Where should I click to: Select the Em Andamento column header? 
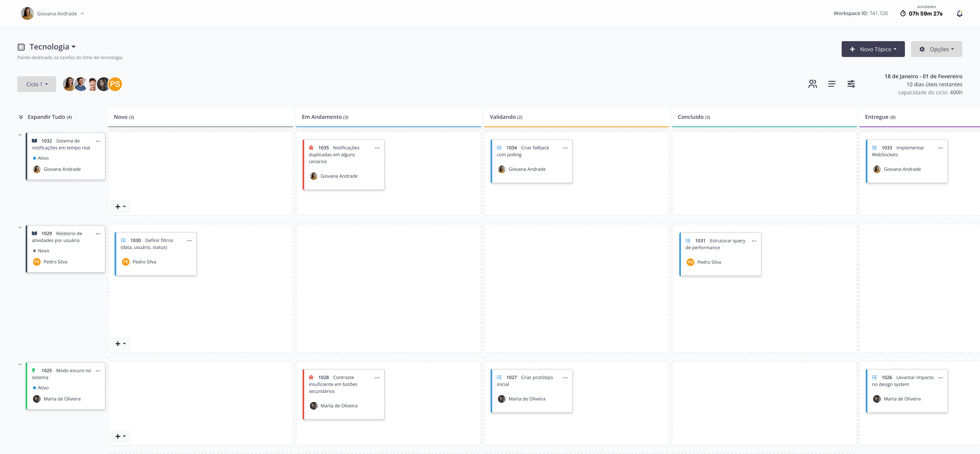325,117
